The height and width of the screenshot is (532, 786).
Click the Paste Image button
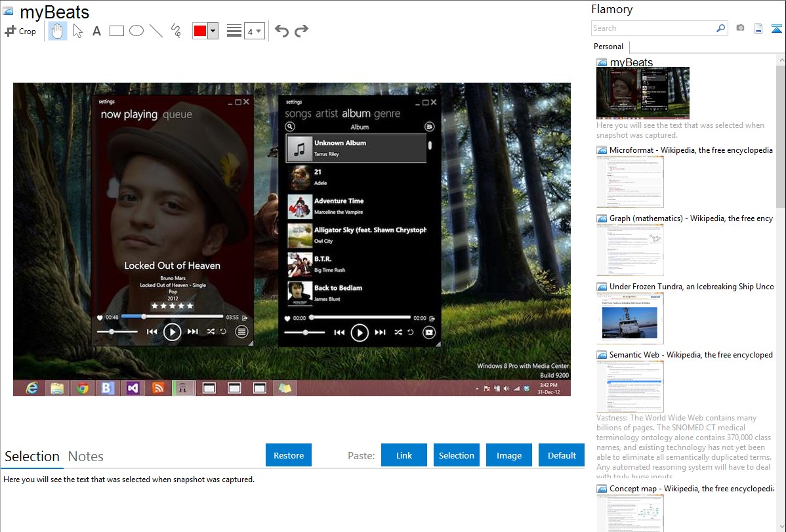pos(508,455)
